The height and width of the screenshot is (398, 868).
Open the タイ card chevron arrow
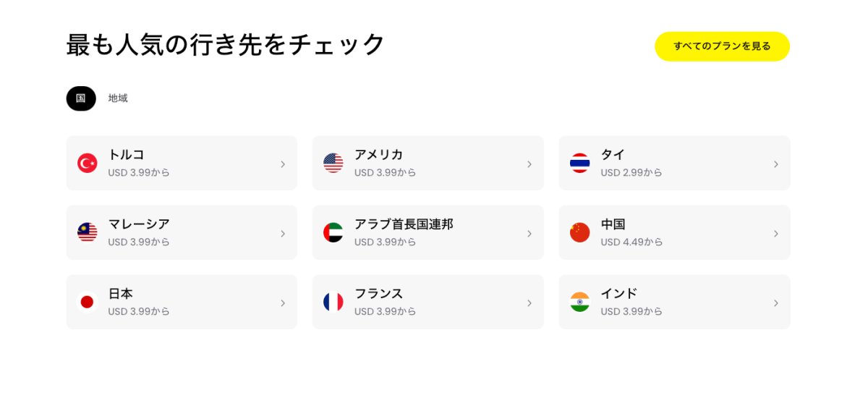click(x=775, y=164)
